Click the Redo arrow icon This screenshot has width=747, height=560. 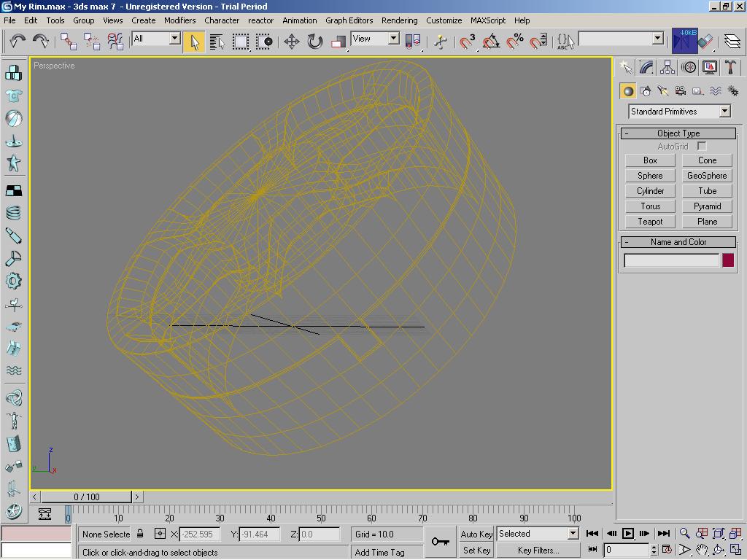(x=41, y=42)
